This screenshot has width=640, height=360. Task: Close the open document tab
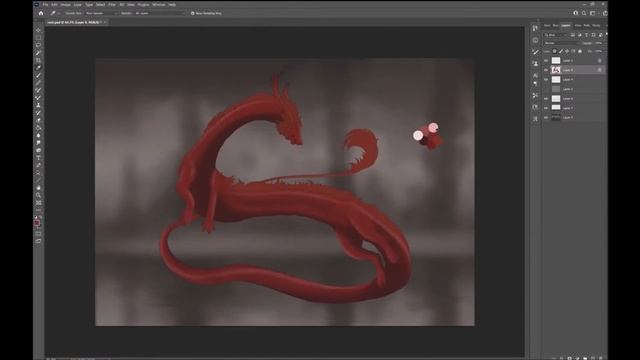pyautogui.click(x=105, y=22)
